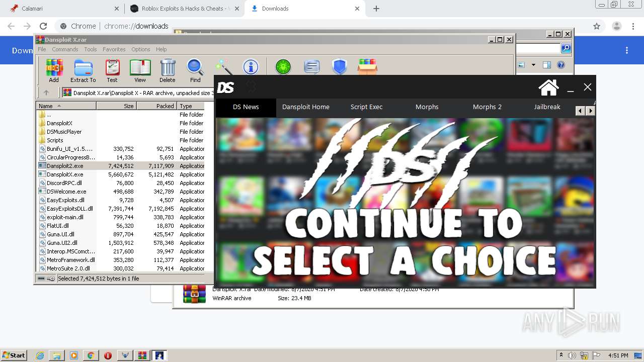Screen dimensions: 644x362
Task: Click the Opera icon in taskbar
Action: coord(108,355)
